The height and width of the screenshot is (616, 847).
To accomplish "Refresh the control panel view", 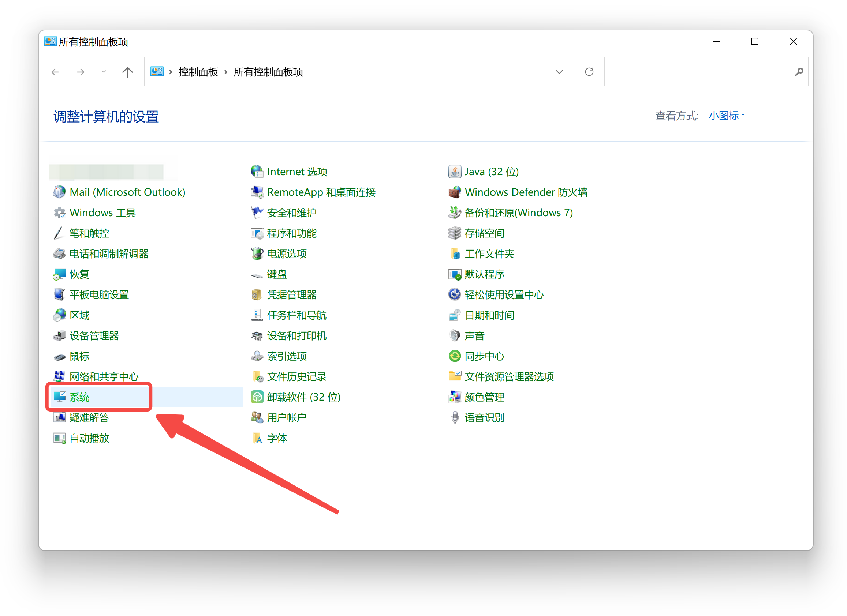I will [x=589, y=72].
